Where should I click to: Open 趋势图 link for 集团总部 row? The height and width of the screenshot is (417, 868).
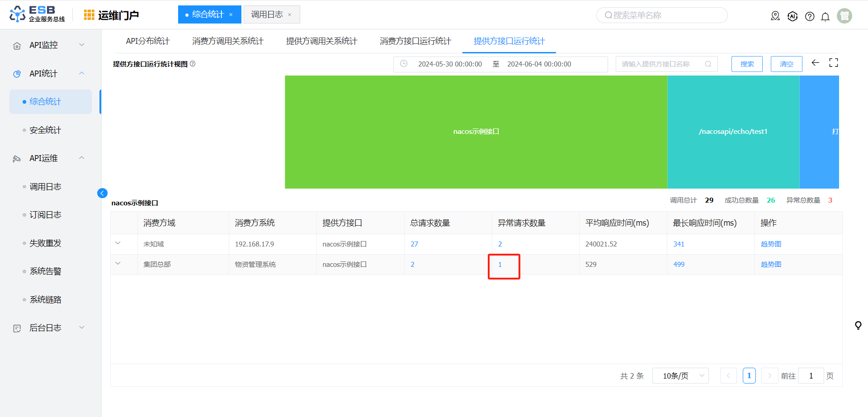click(x=771, y=265)
